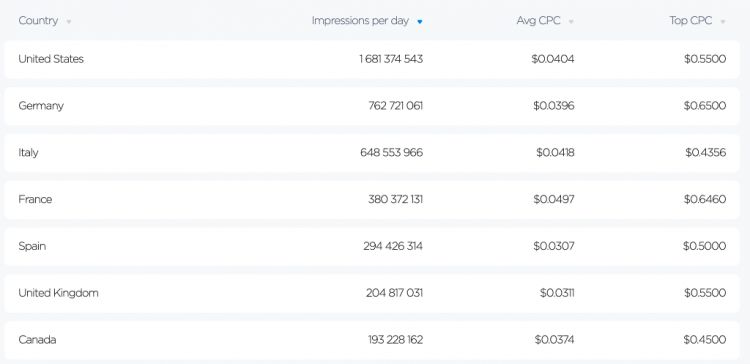The height and width of the screenshot is (364, 750).
Task: Select the Spain country row
Action: 372,247
